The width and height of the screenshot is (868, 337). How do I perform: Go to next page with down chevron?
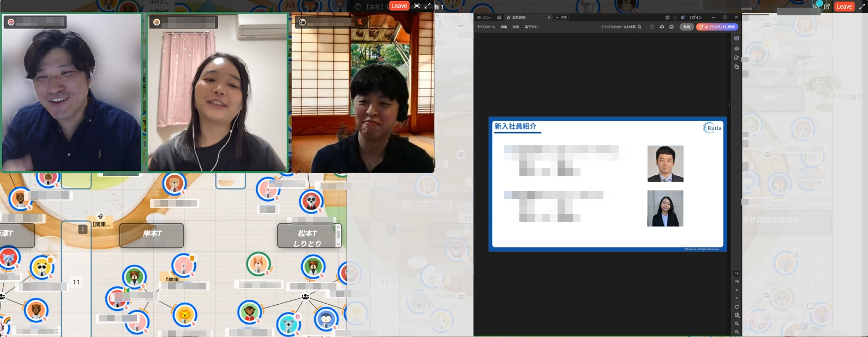(x=737, y=298)
